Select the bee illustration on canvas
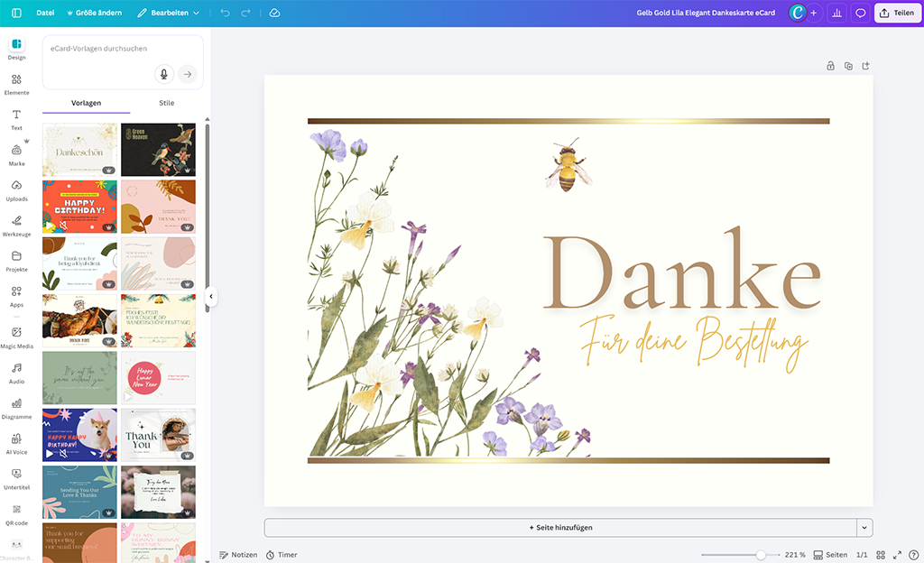Viewport: 924px width, 563px height. tap(568, 165)
